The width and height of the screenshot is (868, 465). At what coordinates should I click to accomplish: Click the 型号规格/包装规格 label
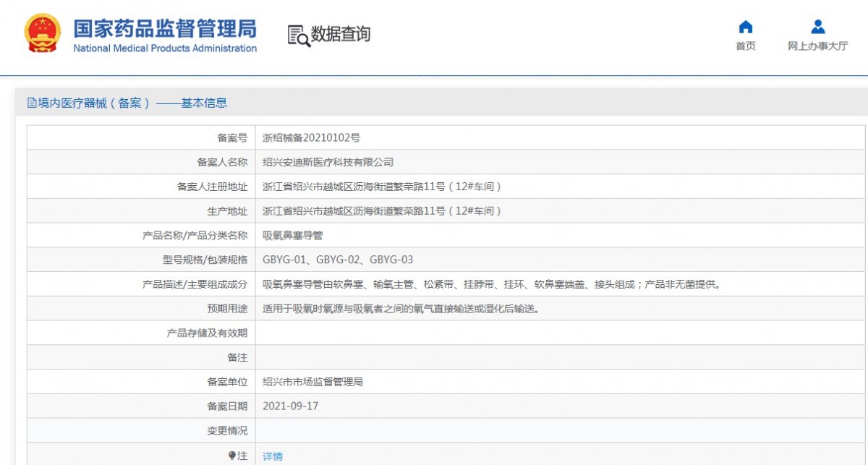pos(205,260)
